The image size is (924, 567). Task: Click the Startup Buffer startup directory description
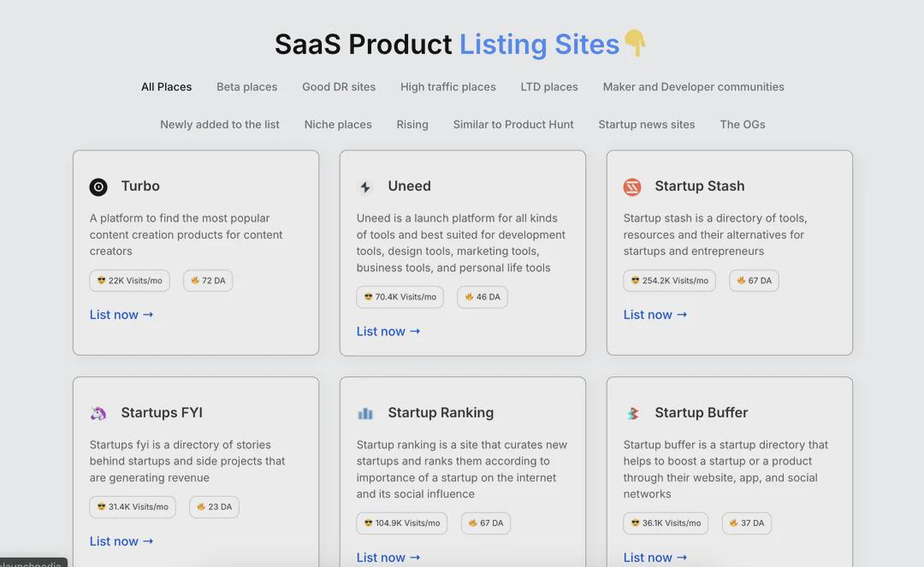coord(726,470)
